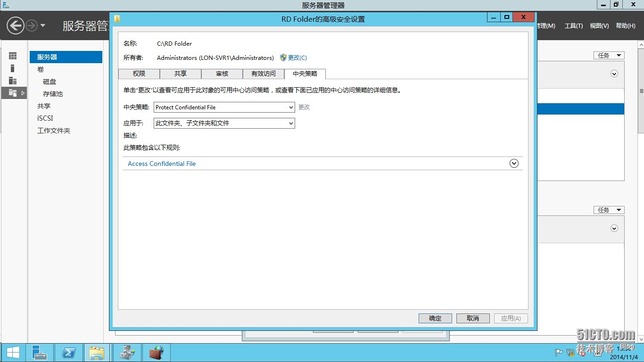Click the 应用(A) button
Image resolution: width=644 pixels, height=362 pixels.
tap(511, 318)
